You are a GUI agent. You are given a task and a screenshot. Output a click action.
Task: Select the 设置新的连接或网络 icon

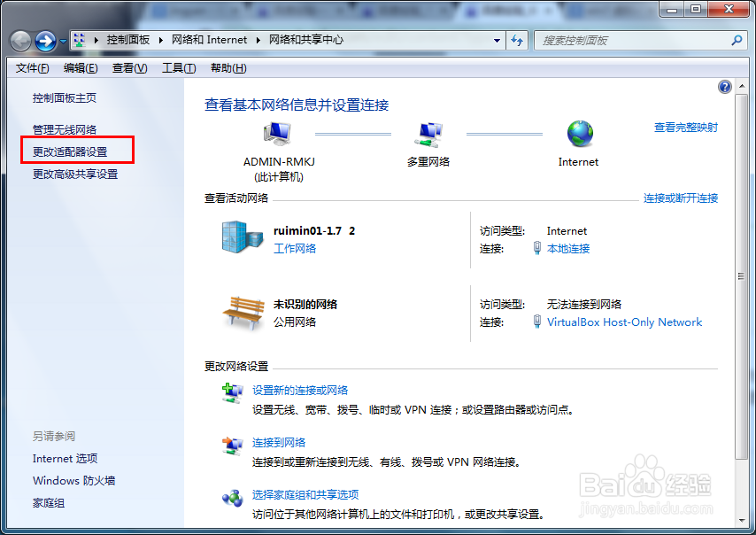tap(232, 393)
